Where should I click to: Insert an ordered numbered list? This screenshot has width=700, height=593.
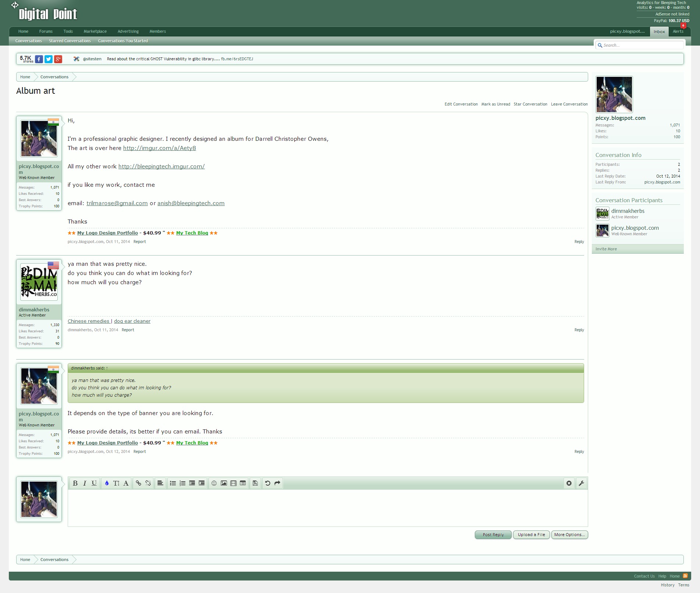click(182, 483)
